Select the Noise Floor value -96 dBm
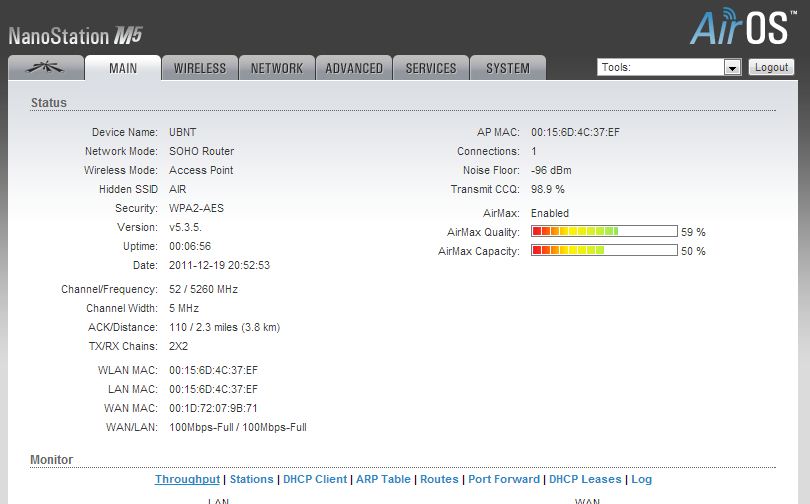 tap(551, 170)
